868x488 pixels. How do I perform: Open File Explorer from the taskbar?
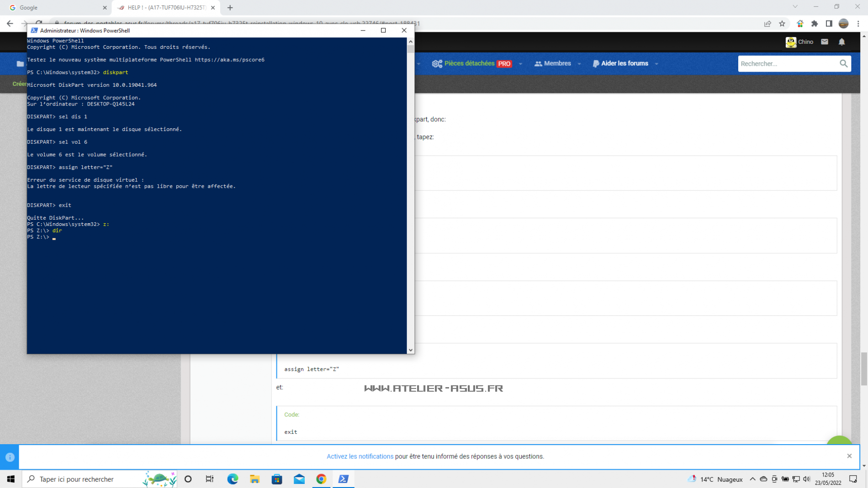(255, 479)
